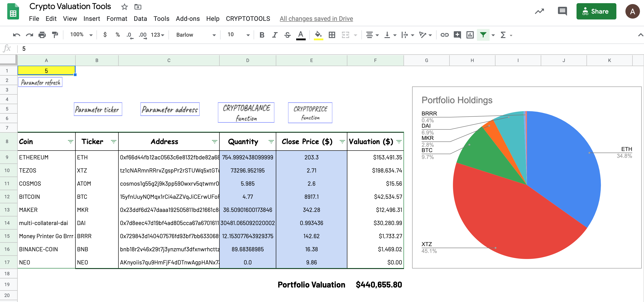Click the Redo icon
This screenshot has height=302, width=644.
pos(29,35)
